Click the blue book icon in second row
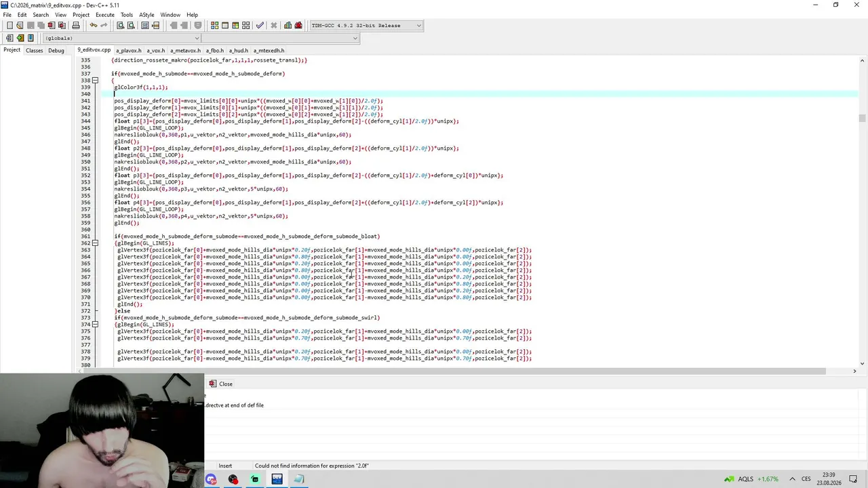This screenshot has width=868, height=488. 31,38
